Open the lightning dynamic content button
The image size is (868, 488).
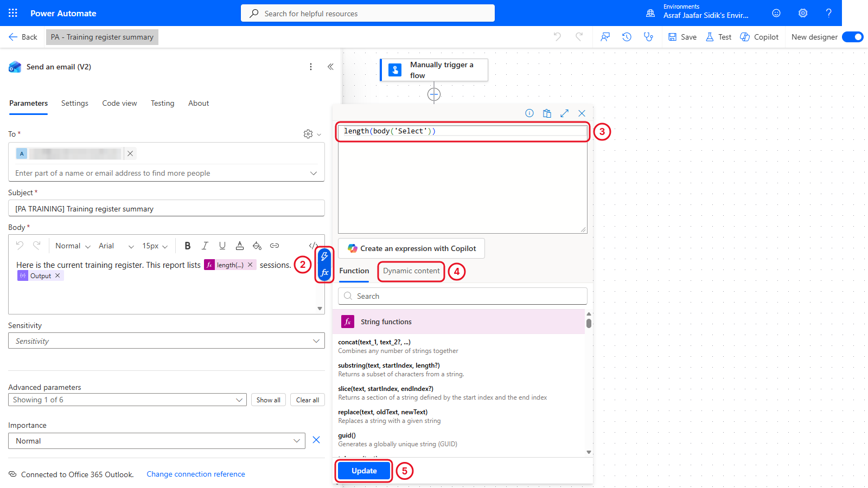pos(324,256)
